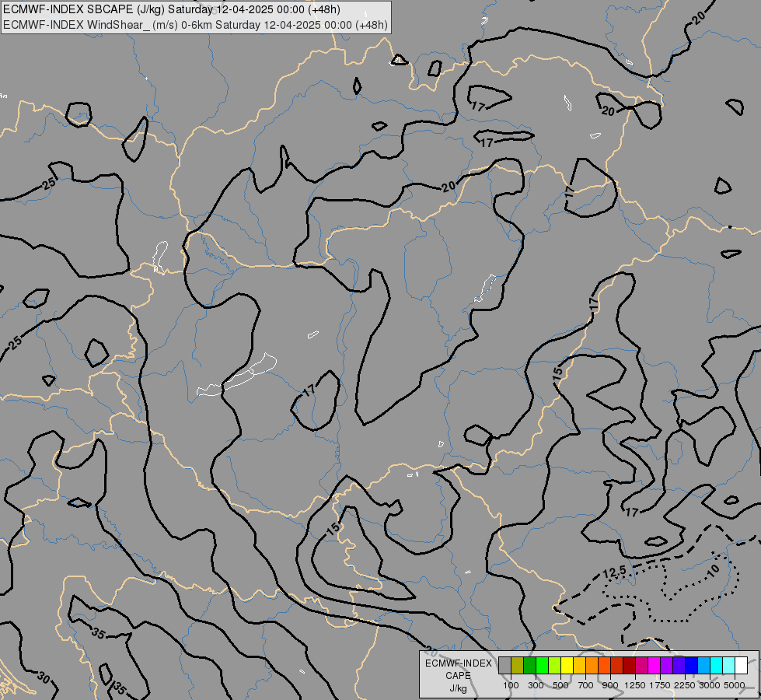
Task: Click the legend value 100
Action: coord(511,685)
